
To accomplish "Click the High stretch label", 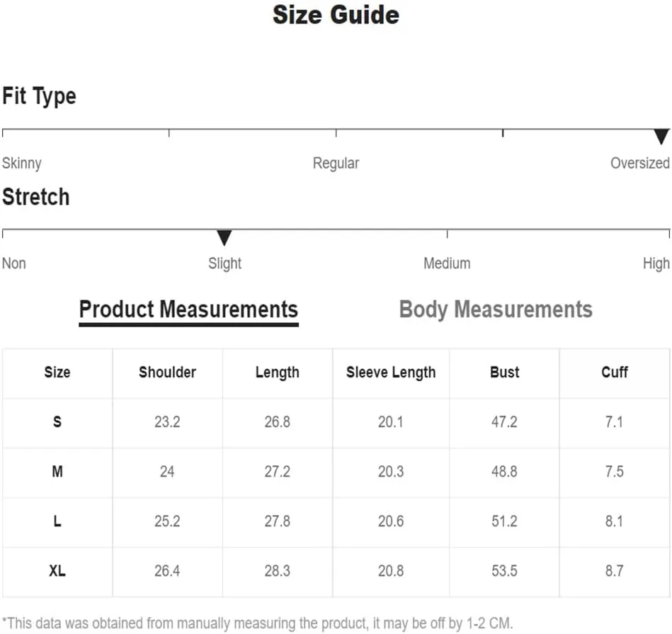I will pos(656,264).
